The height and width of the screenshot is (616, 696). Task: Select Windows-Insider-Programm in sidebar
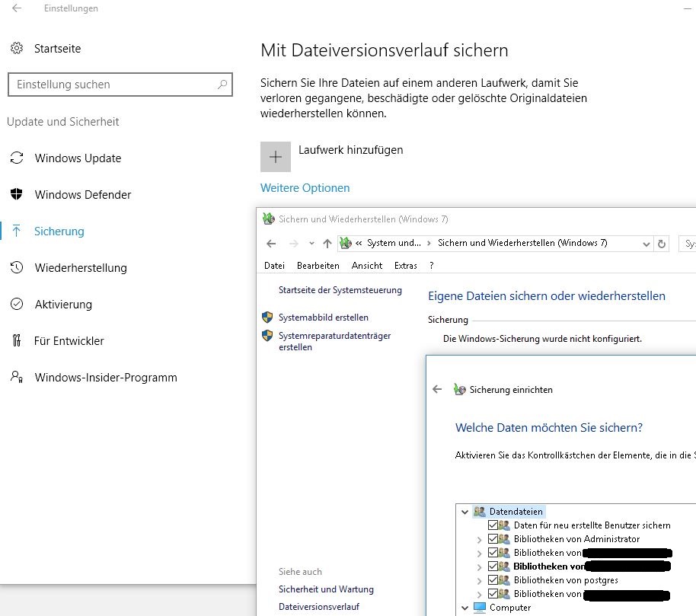tap(106, 377)
